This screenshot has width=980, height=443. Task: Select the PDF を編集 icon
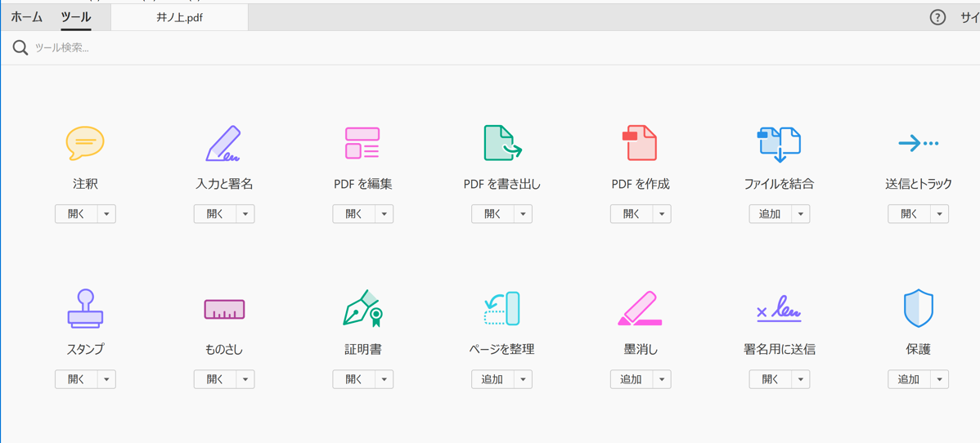tap(362, 143)
